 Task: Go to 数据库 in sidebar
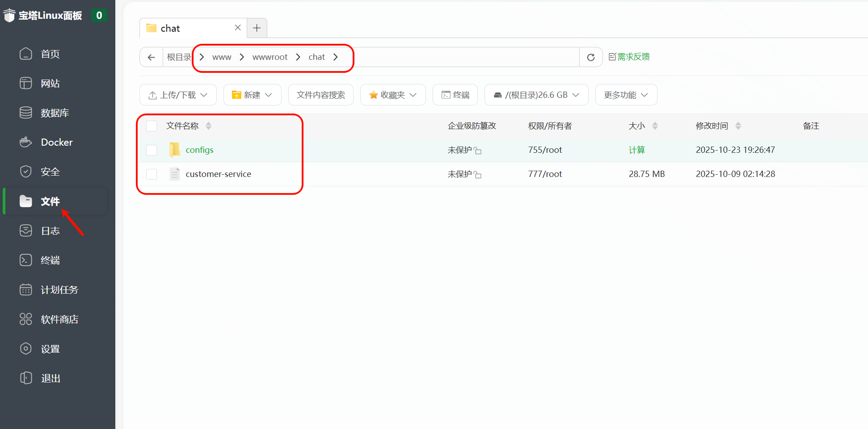click(55, 113)
